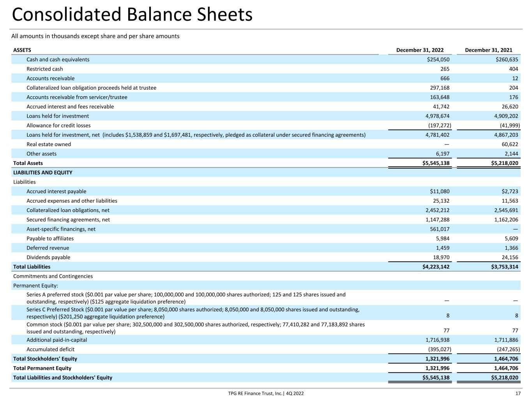Select the Total Stockholders' Equity label
532x399 pixels.
click(45, 359)
